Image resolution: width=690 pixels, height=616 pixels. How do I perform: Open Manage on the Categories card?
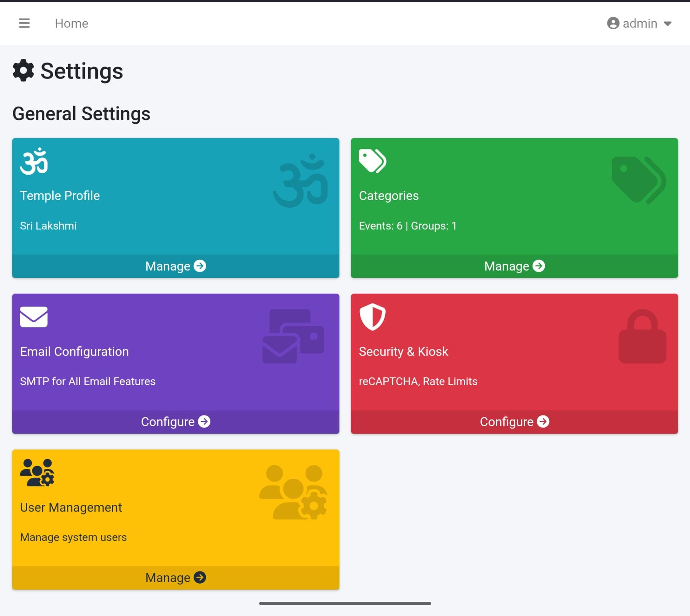[x=514, y=266]
